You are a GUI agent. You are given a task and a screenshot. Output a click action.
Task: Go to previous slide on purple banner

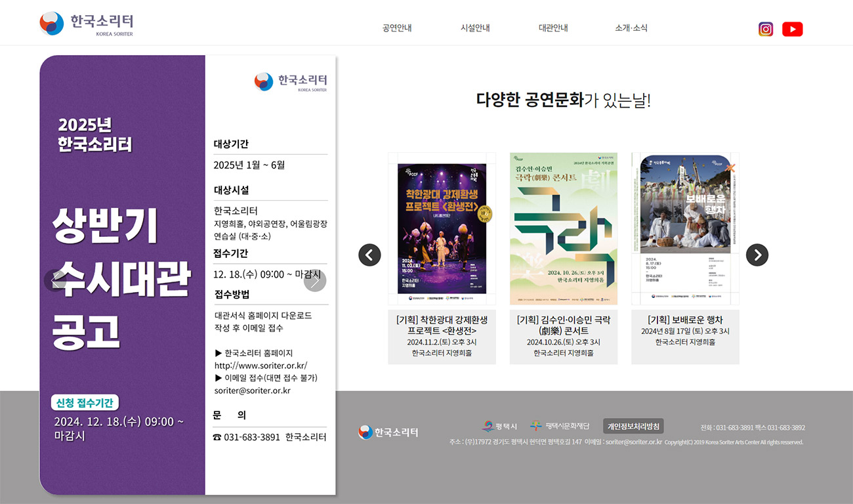coord(55,280)
